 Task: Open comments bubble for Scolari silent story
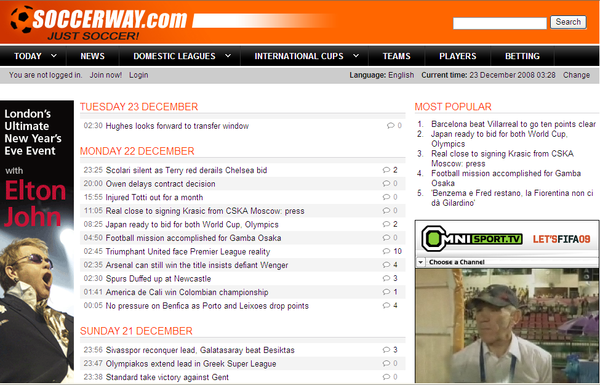tap(386, 170)
